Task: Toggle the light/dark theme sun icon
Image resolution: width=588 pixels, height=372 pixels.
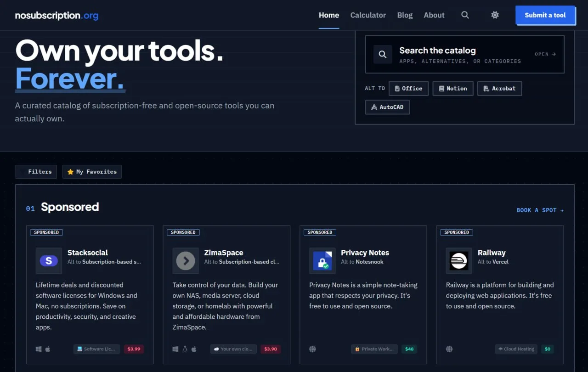Action: 495,15
